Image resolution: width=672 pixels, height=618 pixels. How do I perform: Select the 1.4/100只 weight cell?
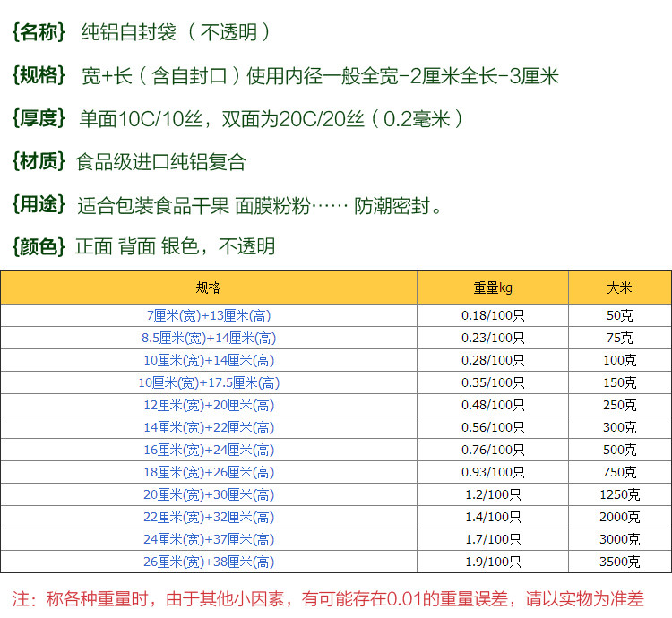point(493,517)
